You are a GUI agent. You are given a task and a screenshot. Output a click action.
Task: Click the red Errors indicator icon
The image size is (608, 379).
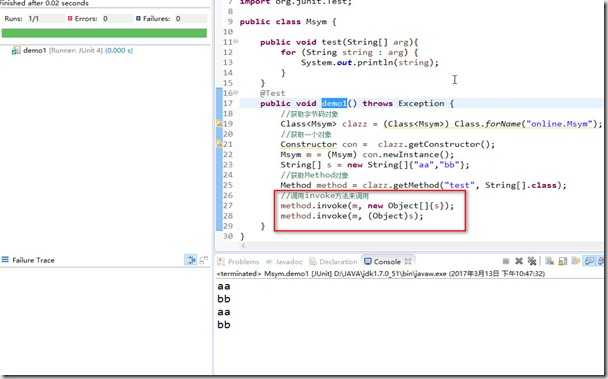coord(70,18)
